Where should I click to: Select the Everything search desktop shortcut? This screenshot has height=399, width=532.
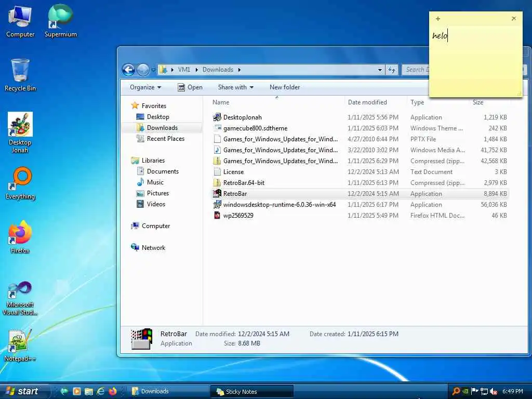[20, 183]
